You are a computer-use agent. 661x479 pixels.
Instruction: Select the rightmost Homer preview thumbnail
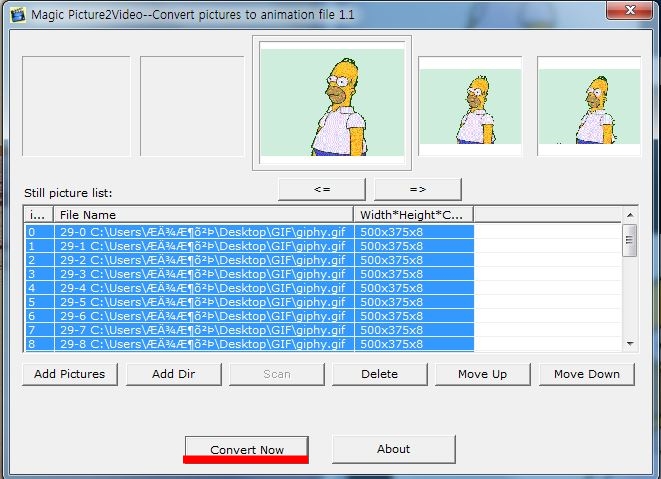[x=588, y=105]
